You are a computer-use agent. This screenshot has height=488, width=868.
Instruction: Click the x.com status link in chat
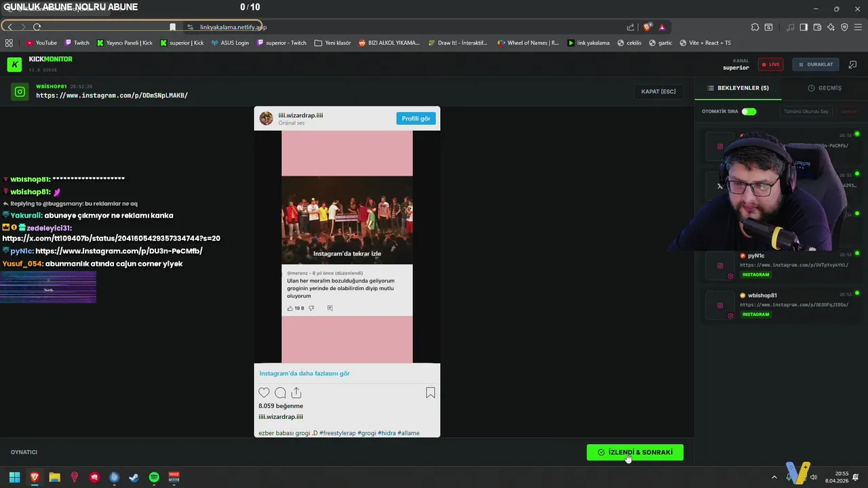[x=111, y=239]
